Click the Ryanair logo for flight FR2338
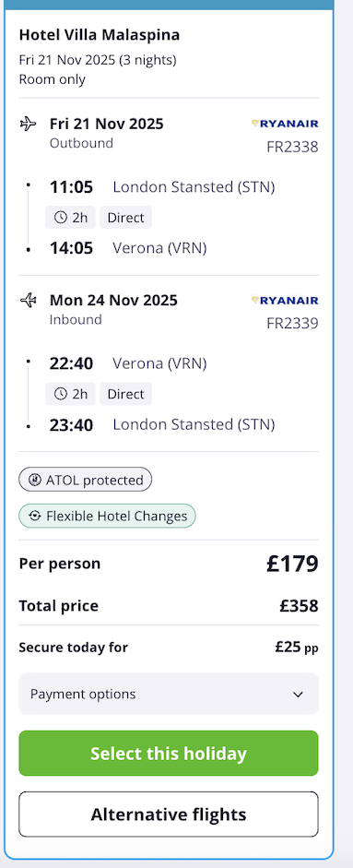This screenshot has width=353, height=868. pos(285,124)
